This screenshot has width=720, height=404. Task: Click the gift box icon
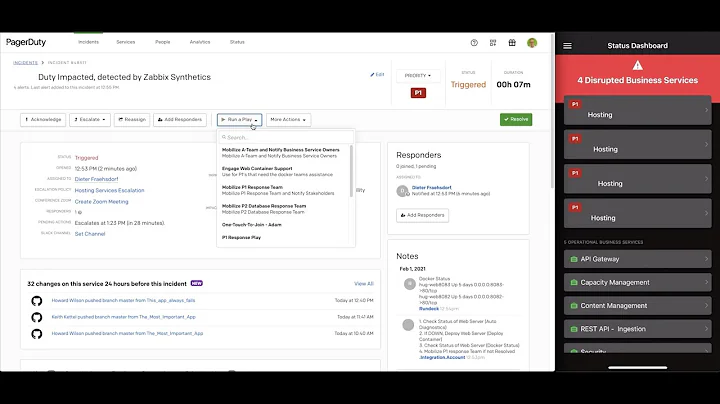point(512,43)
